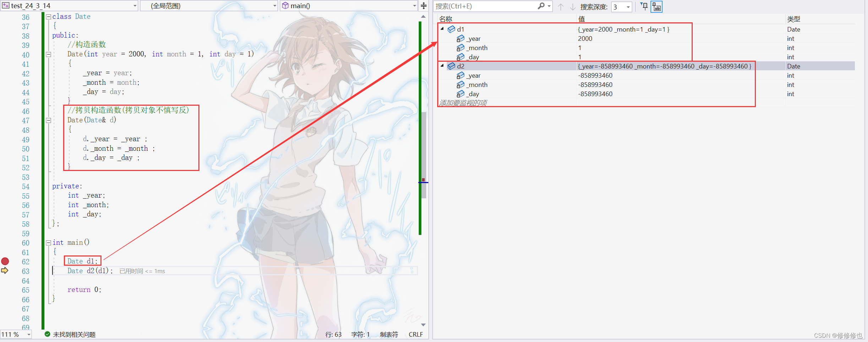The image size is (868, 342).
Task: Select the _month field icon under d1
Action: [460, 48]
